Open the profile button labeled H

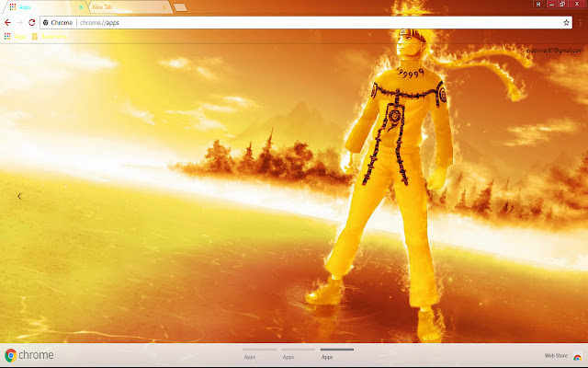tap(538, 4)
